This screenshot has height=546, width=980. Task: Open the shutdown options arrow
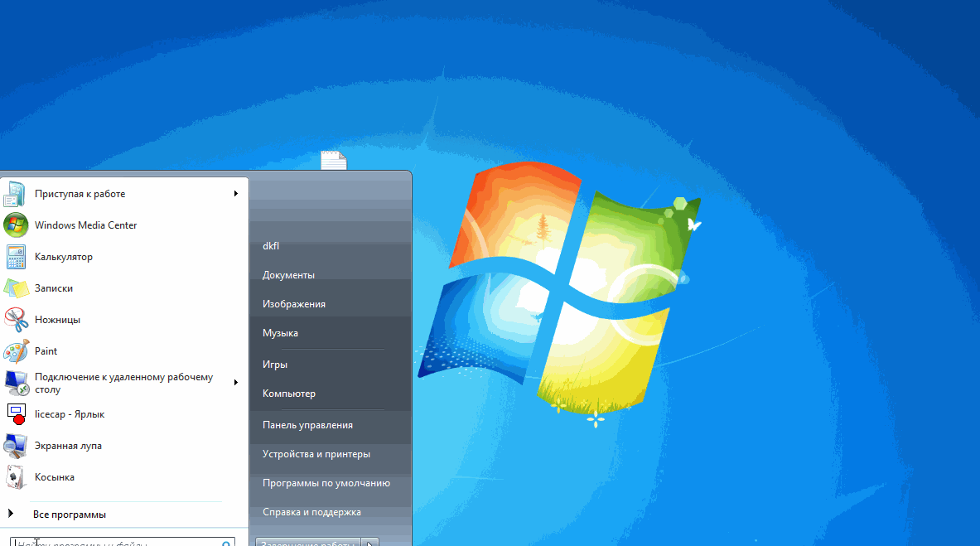pyautogui.click(x=370, y=542)
